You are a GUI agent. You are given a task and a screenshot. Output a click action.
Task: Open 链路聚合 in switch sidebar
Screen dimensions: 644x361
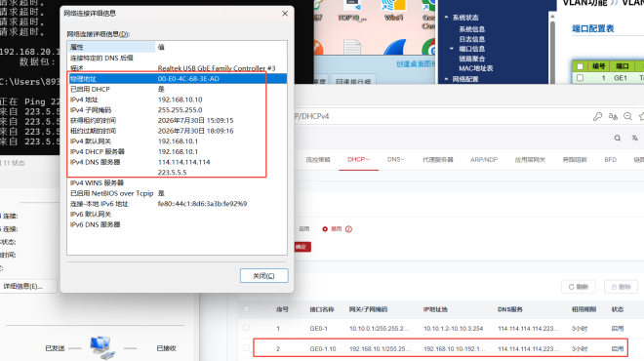472,59
